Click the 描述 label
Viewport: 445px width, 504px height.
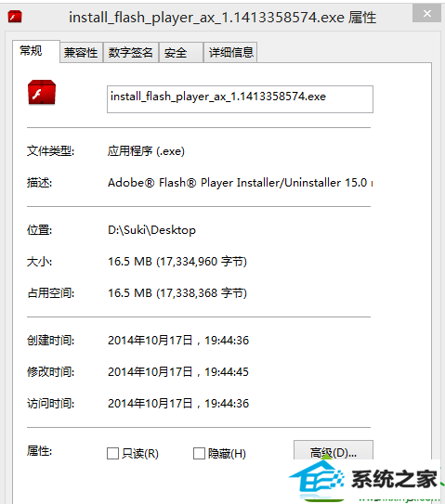pyautogui.click(x=39, y=183)
